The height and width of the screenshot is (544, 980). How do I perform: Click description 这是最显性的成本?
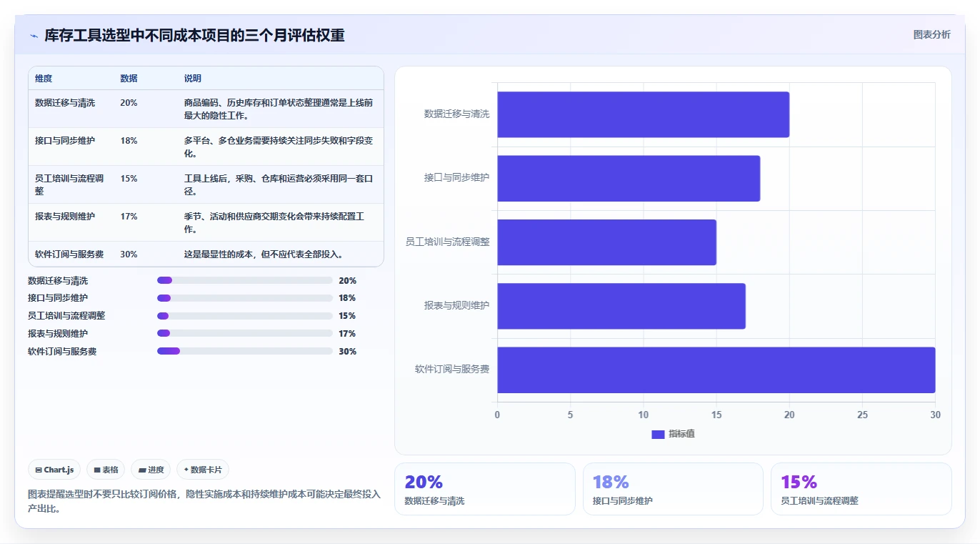click(x=264, y=254)
